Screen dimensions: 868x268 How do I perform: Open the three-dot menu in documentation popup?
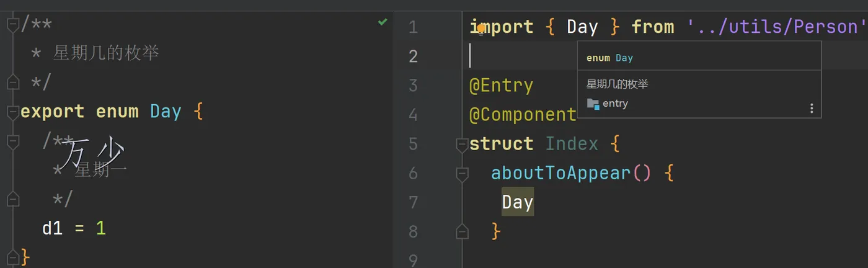811,108
